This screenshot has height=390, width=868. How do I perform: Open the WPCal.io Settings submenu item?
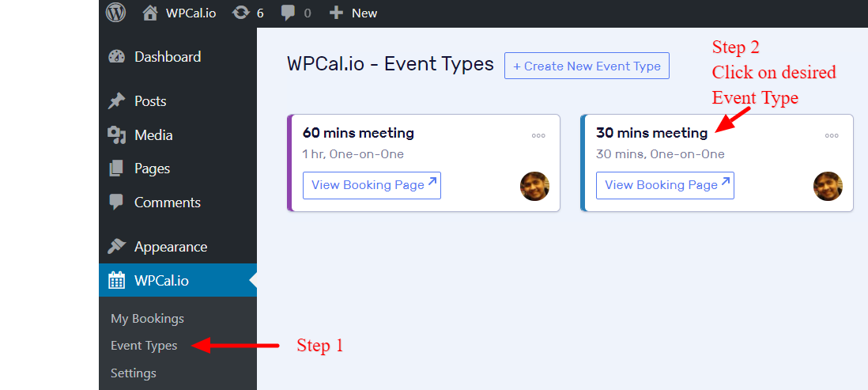(134, 373)
